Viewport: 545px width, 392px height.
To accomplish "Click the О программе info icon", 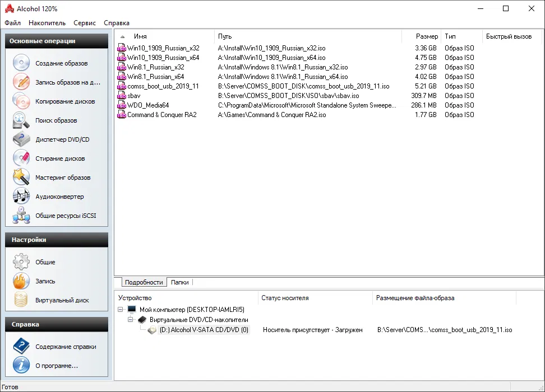I will coord(21,365).
